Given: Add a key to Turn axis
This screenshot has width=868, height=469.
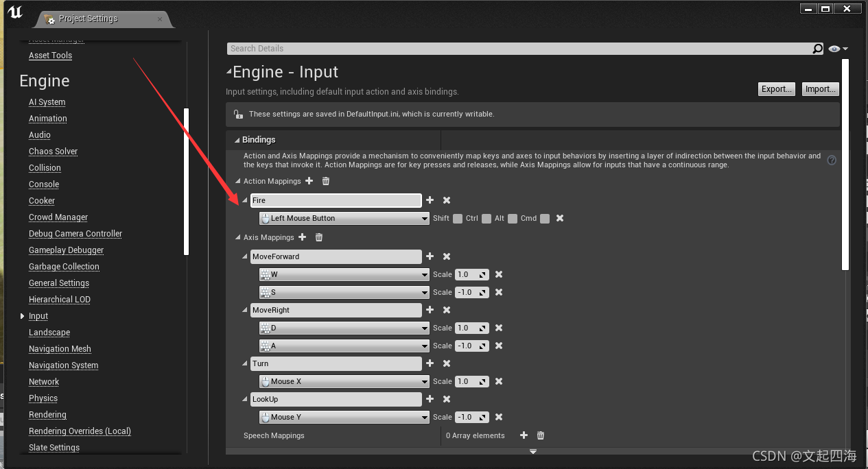Looking at the screenshot, I should click(430, 363).
